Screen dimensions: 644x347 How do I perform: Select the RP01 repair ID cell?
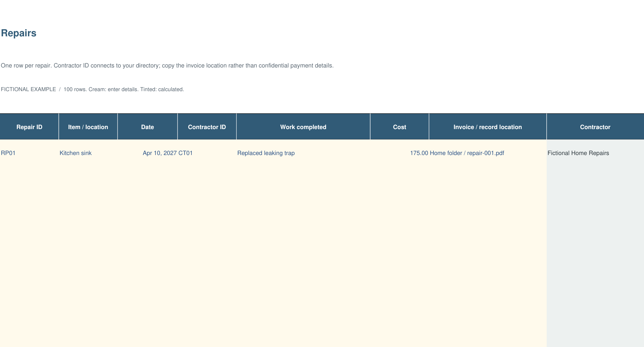pyautogui.click(x=29, y=153)
